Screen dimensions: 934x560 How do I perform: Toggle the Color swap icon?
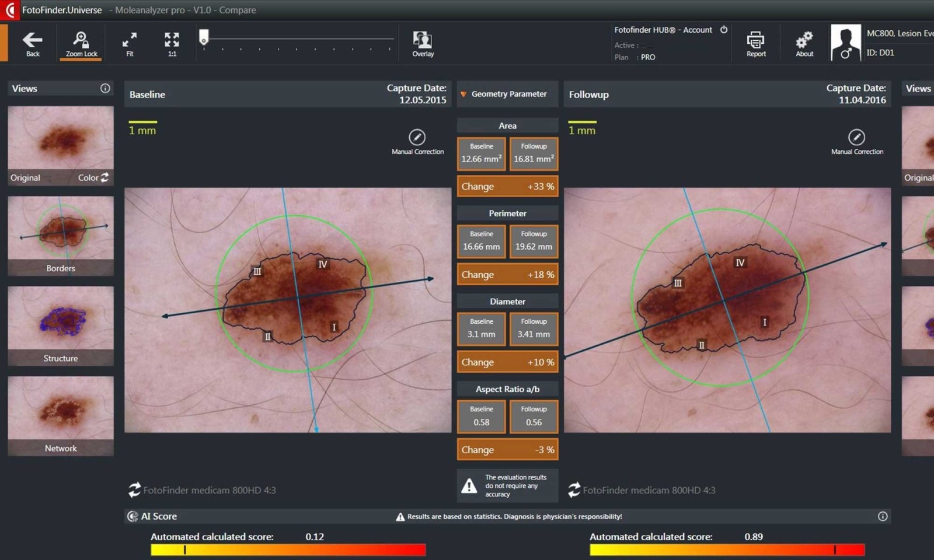(104, 177)
